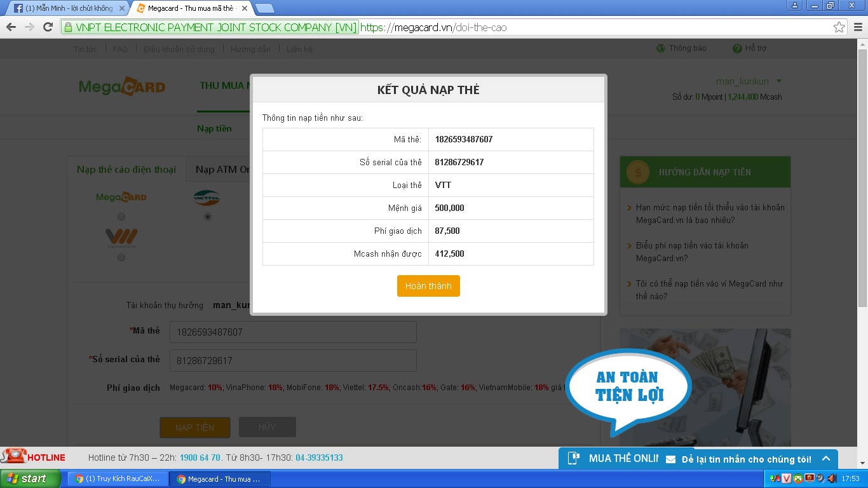Open the Megacard - Thu mua taskbar window

coord(220,478)
